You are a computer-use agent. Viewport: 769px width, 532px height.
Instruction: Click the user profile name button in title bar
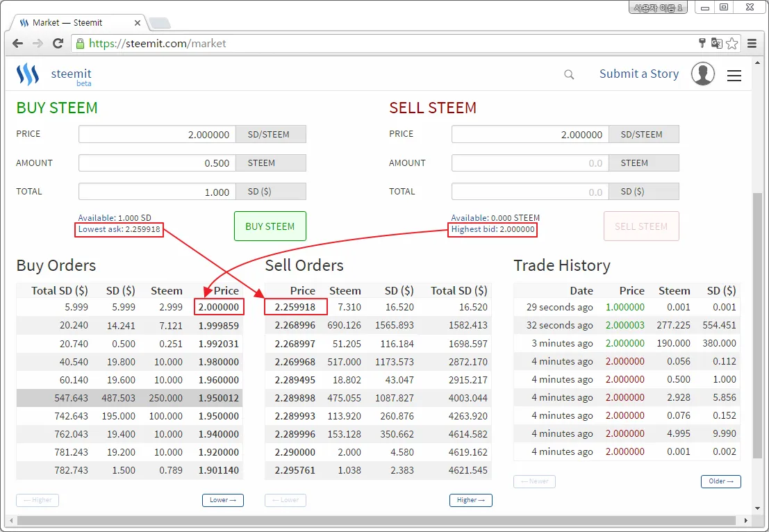pos(658,8)
